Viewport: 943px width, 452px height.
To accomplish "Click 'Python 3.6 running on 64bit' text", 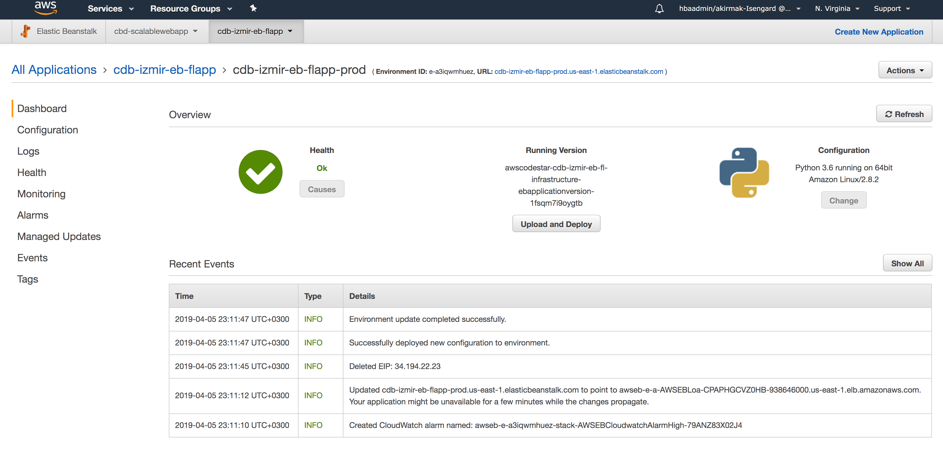I will pos(843,168).
